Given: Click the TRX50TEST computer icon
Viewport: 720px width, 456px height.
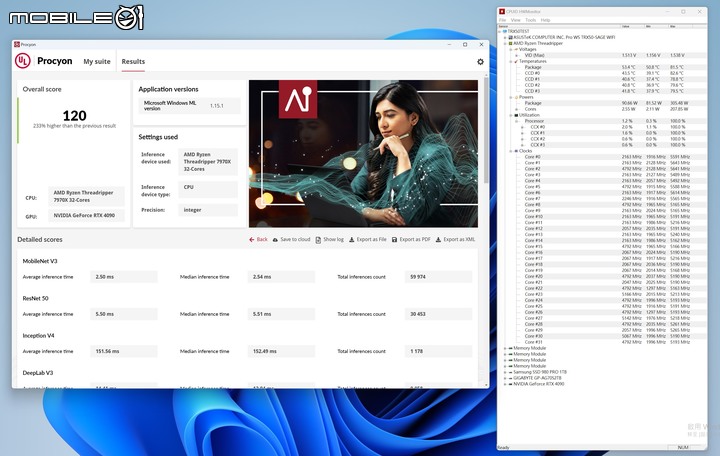Looking at the screenshot, I should [505, 31].
